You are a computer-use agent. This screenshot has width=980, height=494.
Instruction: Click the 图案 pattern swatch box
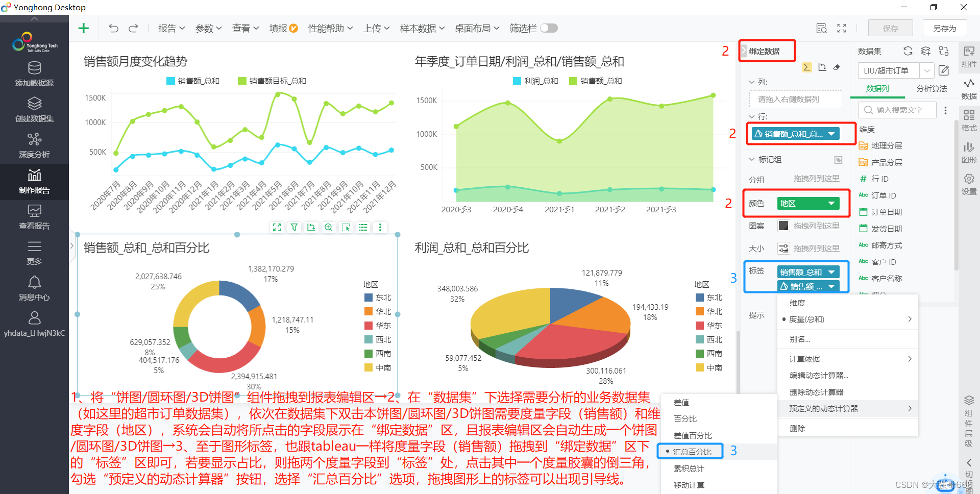click(783, 226)
